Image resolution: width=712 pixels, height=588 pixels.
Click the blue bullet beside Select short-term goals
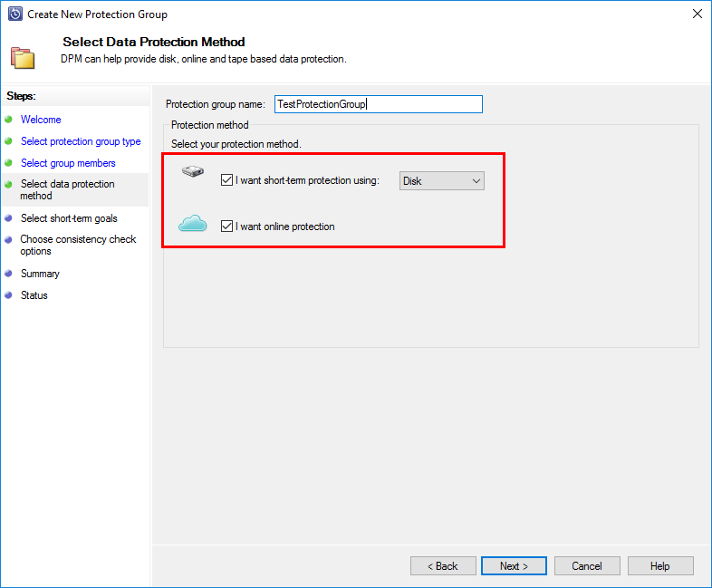tap(8, 218)
